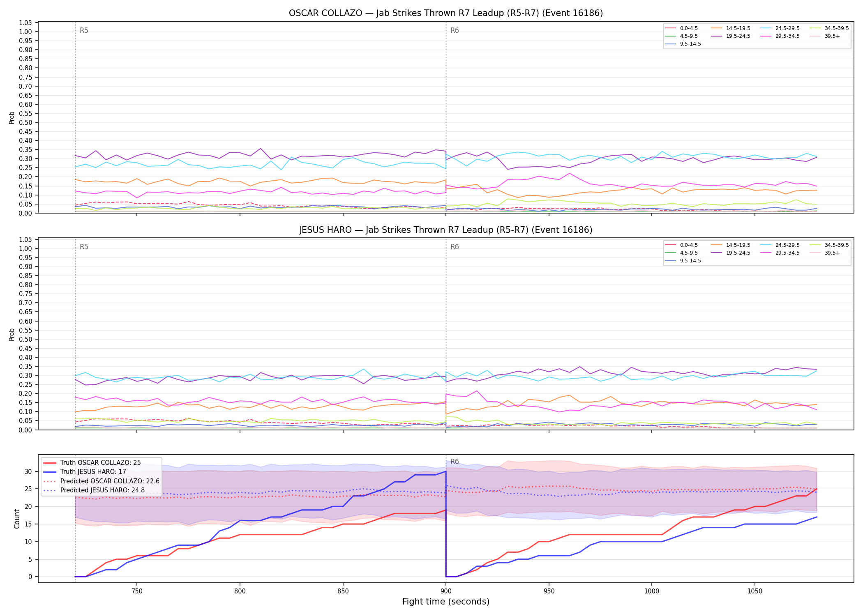The height and width of the screenshot is (616, 863).
Task: Click the 1050 tick on the x-axis
Action: point(755,591)
